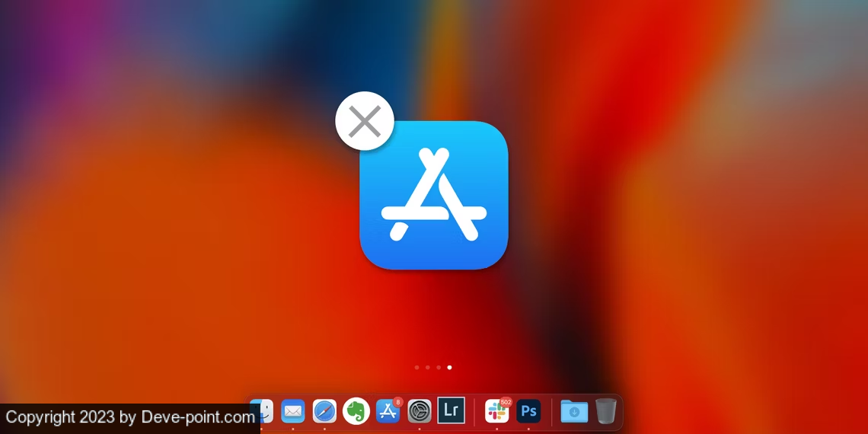Screen dimensions: 868x434
Task: Launch Photoshop from the Dock
Action: 528,411
